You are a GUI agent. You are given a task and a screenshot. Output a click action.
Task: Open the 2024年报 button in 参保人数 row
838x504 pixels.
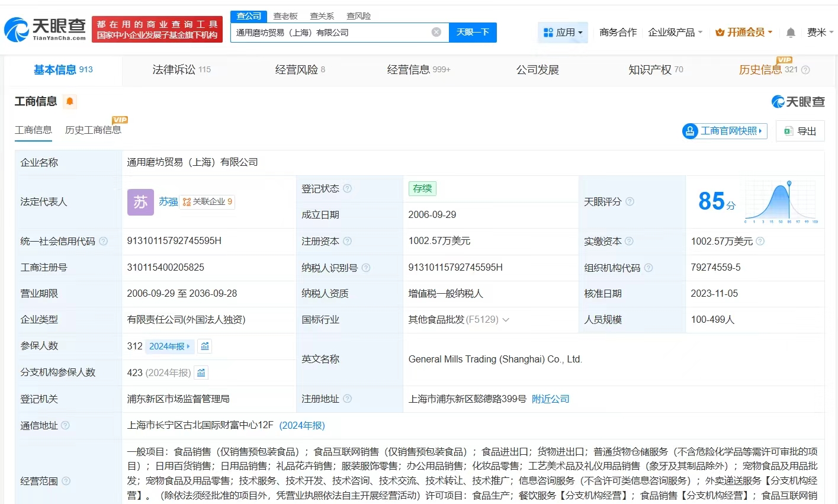click(169, 346)
